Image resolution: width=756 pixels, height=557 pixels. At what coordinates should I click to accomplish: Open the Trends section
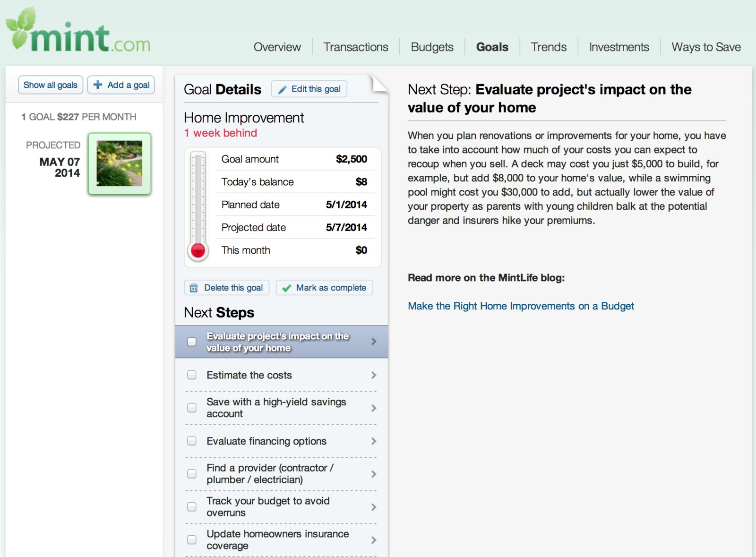click(x=548, y=47)
